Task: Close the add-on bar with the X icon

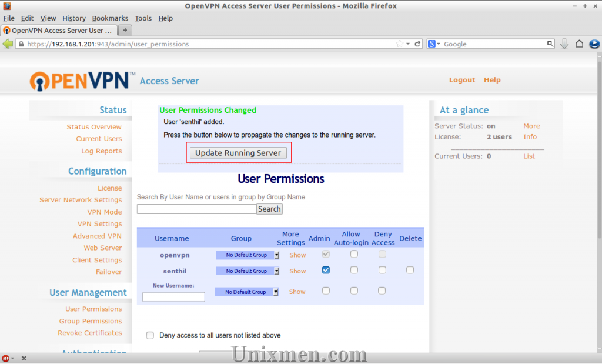Action: [24, 358]
